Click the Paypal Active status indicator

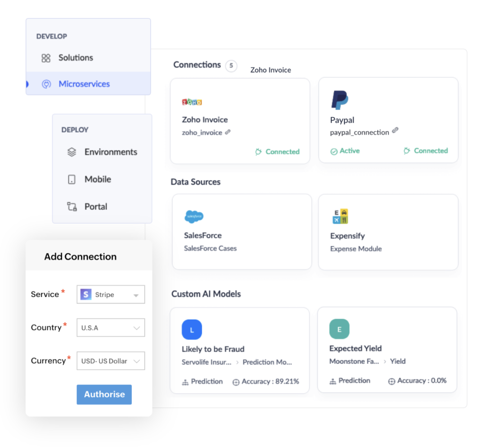[345, 151]
